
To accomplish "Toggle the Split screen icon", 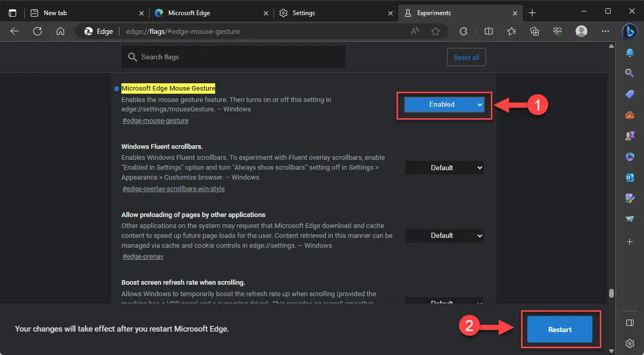I will pos(489,31).
